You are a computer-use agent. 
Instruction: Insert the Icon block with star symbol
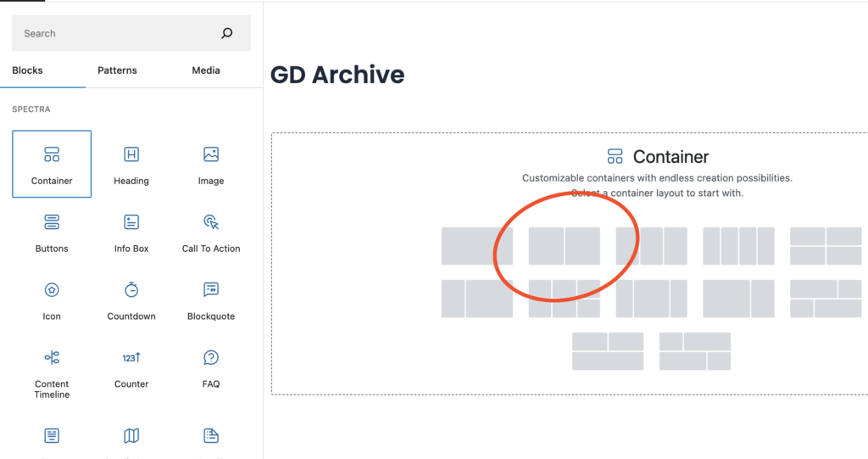coord(52,299)
